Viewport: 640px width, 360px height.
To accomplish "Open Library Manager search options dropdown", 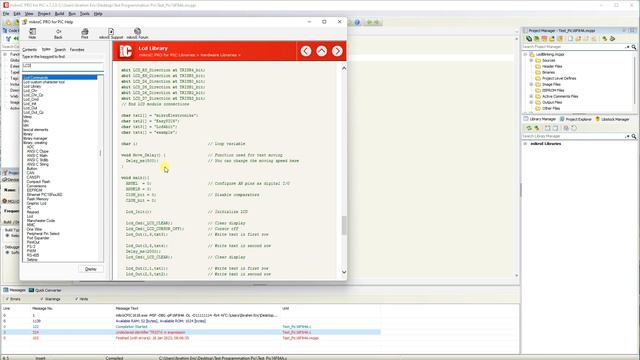I will pos(627,136).
